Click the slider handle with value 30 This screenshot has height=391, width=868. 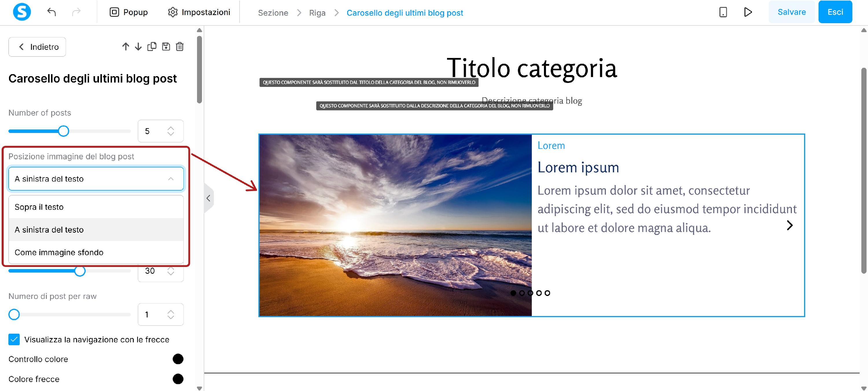80,271
